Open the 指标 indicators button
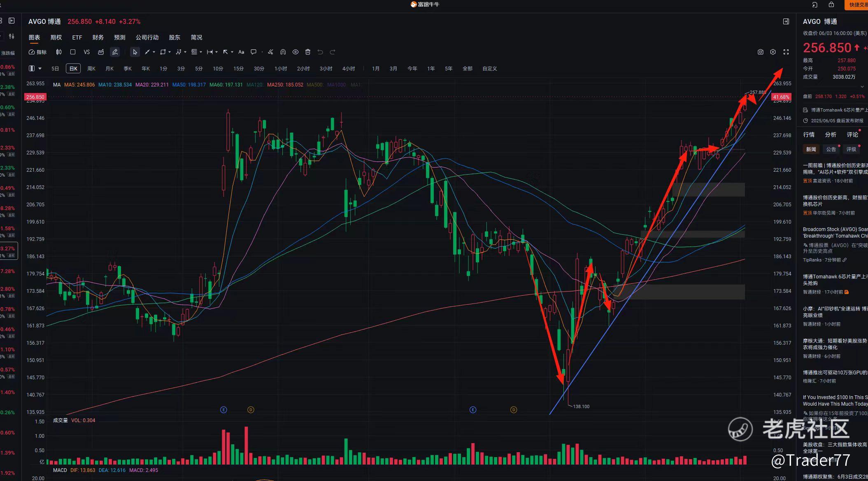Viewport: 868px width, 481px height. tap(37, 52)
